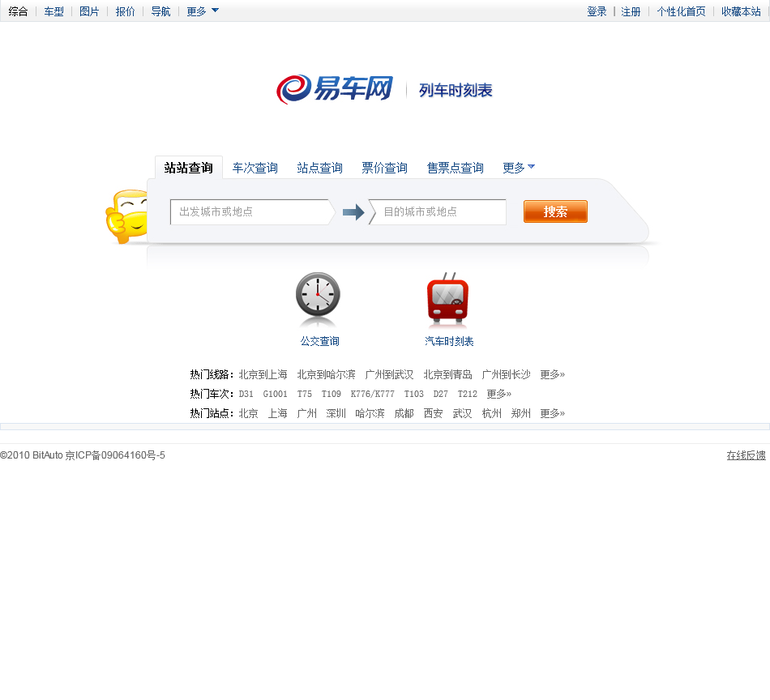The image size is (770, 700).
Task: Open train number T212
Action: pos(468,394)
